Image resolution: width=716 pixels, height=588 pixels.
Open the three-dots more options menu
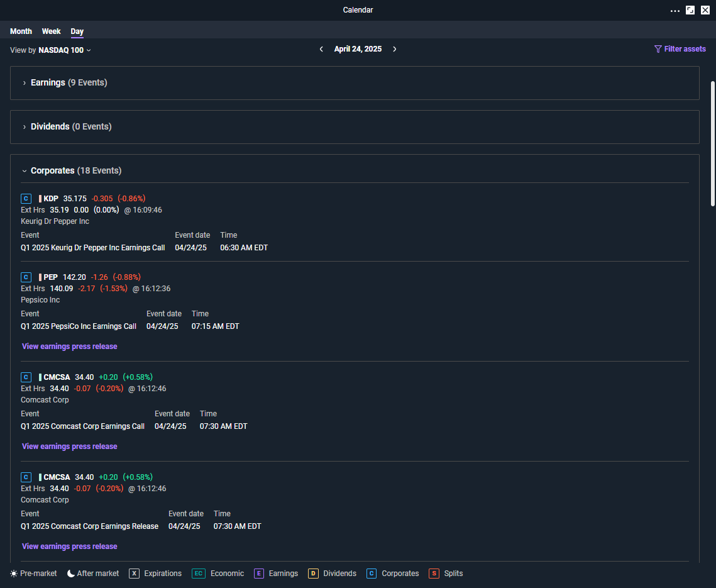click(x=675, y=11)
